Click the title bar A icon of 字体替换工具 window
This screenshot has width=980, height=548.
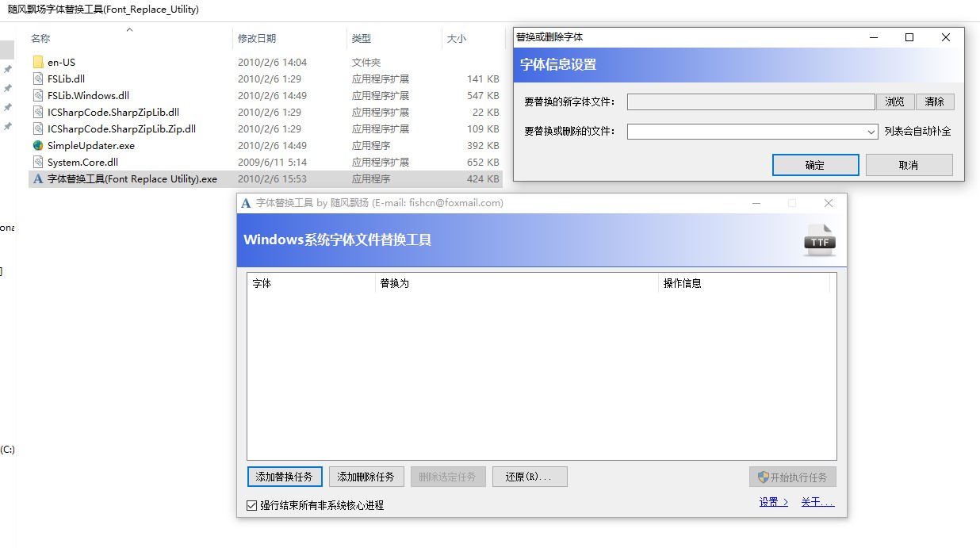(246, 203)
